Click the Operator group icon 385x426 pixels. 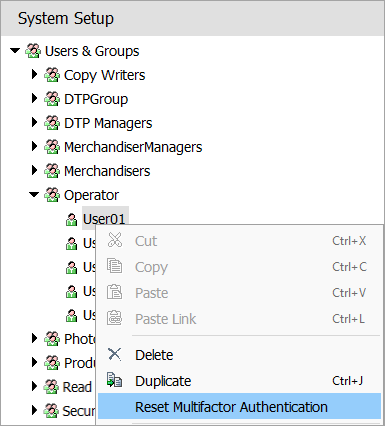pyautogui.click(x=52, y=195)
